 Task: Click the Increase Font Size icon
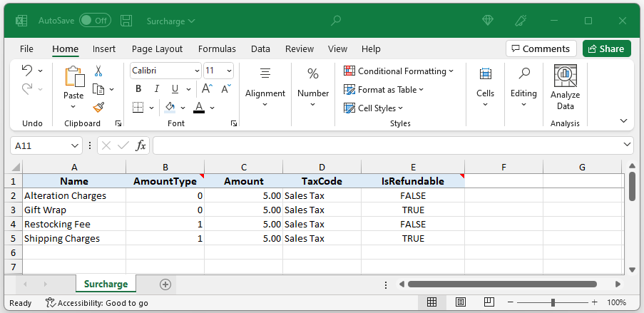207,89
